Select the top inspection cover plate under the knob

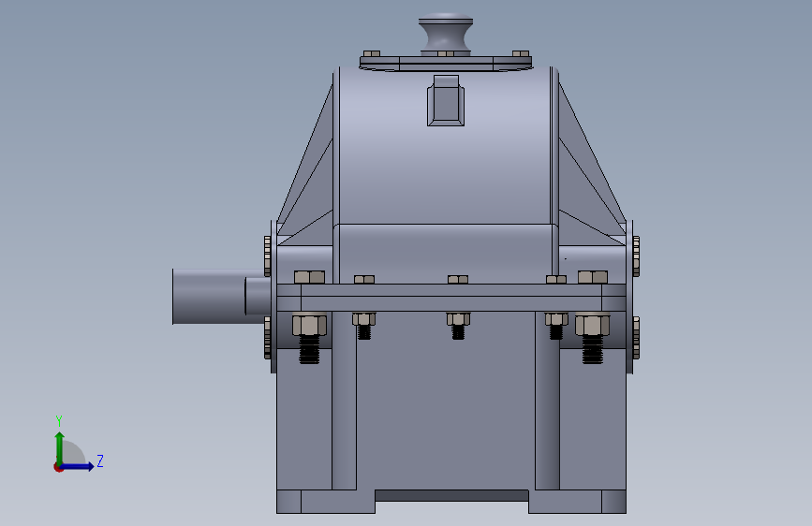click(x=446, y=64)
